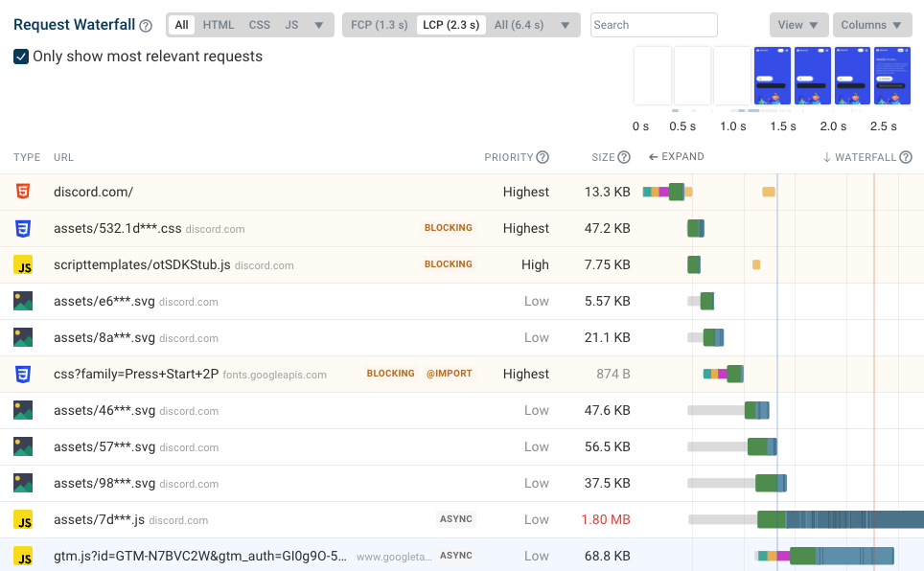
Task: Open the gtm.js?id=GTM-N7BVC2W request
Action: click(x=462, y=556)
